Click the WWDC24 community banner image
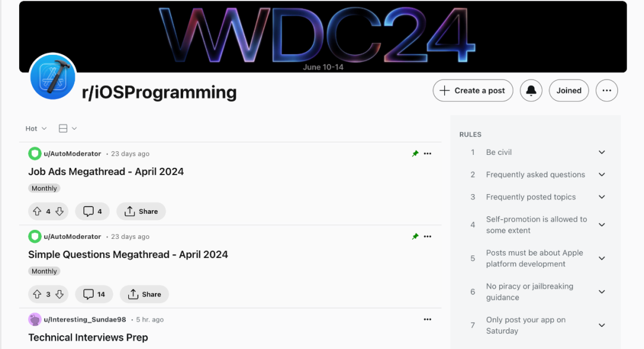Screen dimensions: 644x349 click(x=323, y=37)
